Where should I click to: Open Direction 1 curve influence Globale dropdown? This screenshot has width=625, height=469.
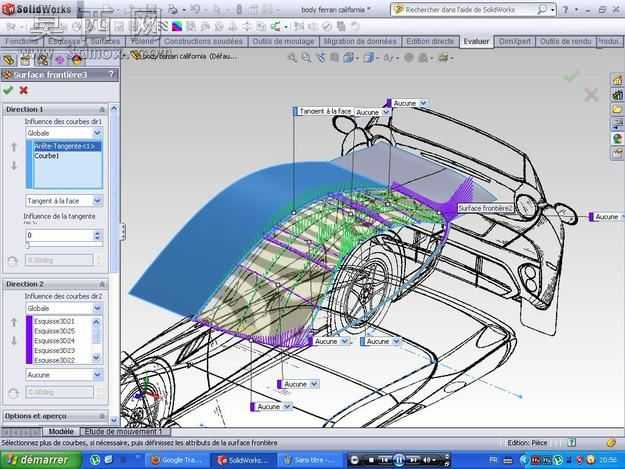[x=98, y=133]
